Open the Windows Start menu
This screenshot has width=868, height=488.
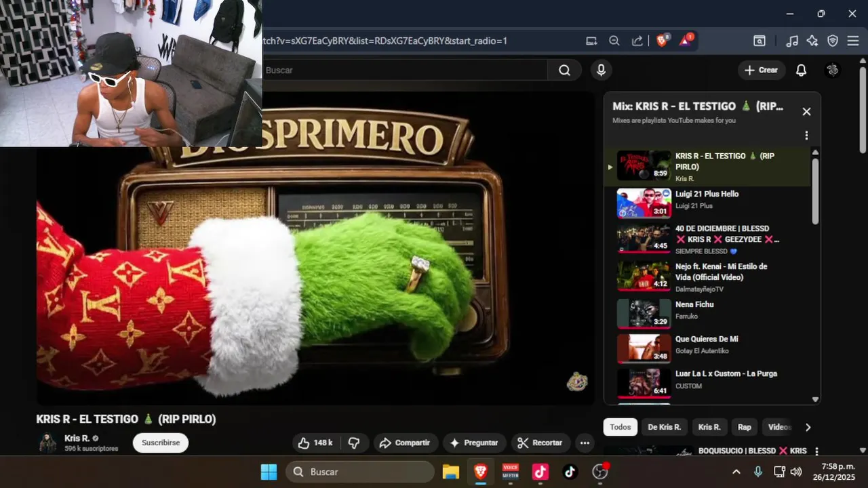[x=269, y=472]
